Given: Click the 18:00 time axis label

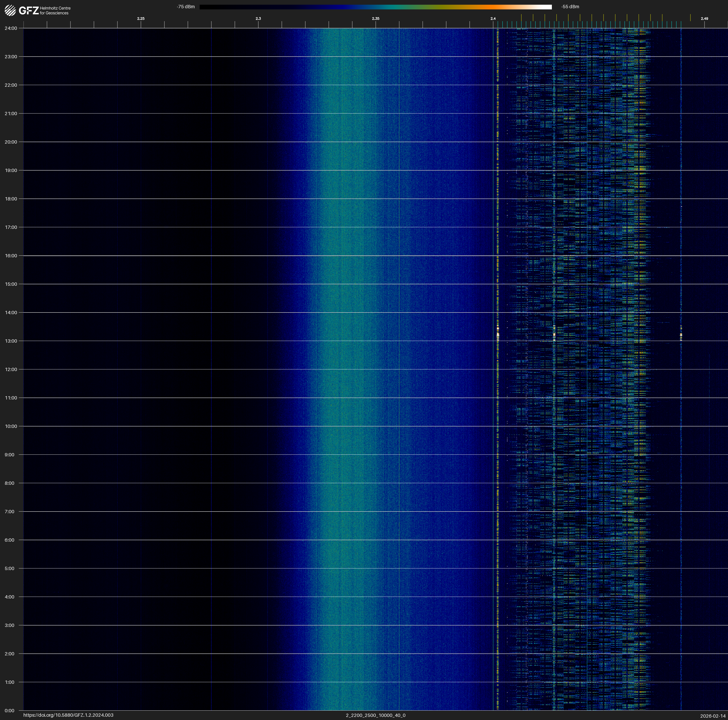Looking at the screenshot, I should pos(11,199).
